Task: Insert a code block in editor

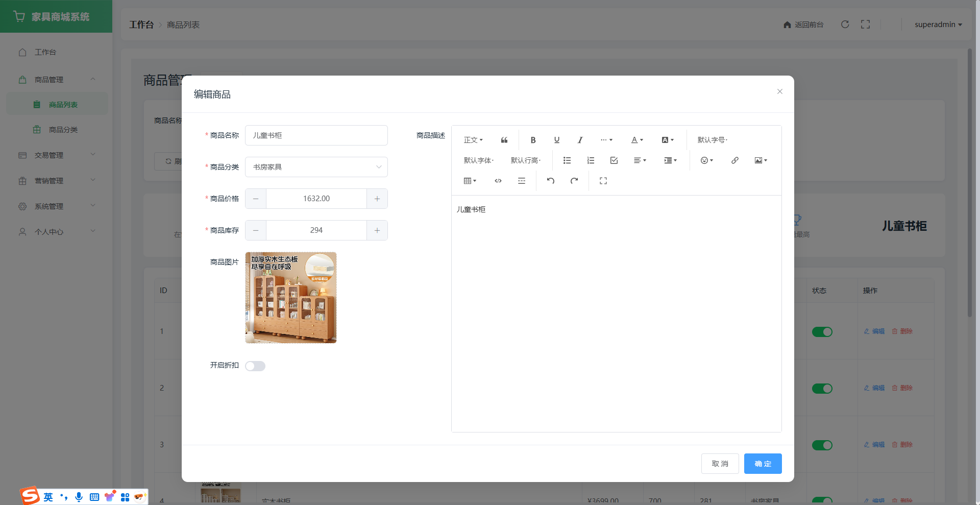Action: pos(498,181)
